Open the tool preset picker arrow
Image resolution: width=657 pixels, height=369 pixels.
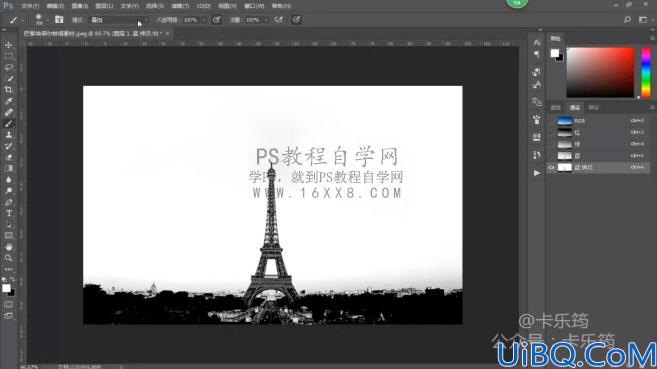(23, 20)
